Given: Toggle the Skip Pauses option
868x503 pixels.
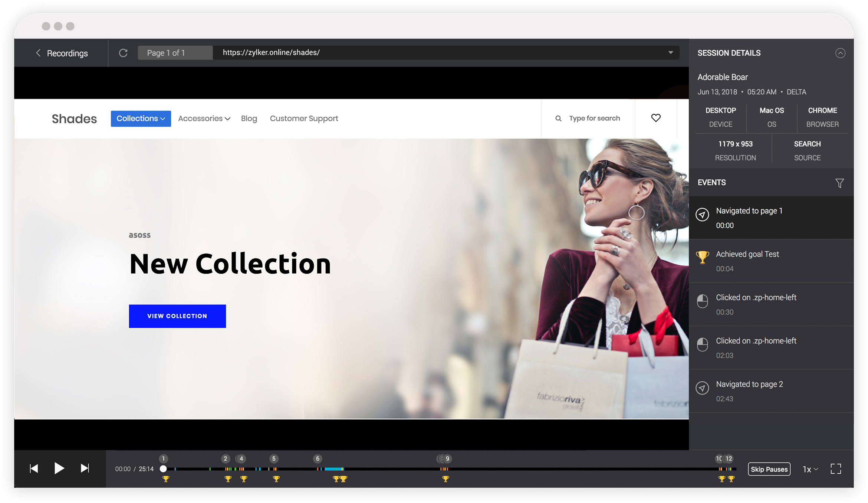Looking at the screenshot, I should [x=769, y=469].
